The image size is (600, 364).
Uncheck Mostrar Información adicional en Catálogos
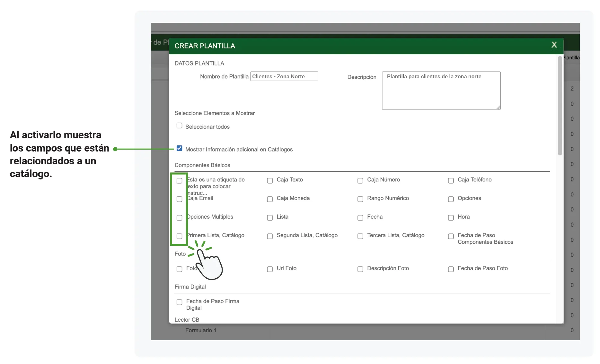click(180, 148)
